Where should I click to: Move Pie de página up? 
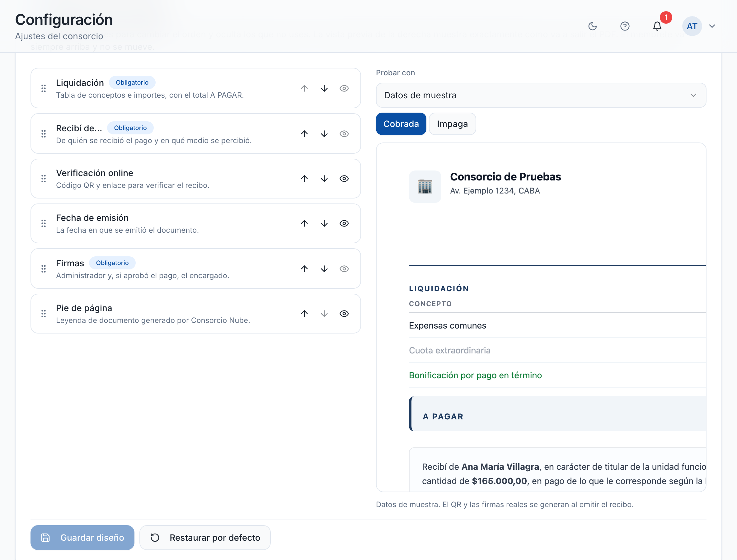pyautogui.click(x=304, y=314)
